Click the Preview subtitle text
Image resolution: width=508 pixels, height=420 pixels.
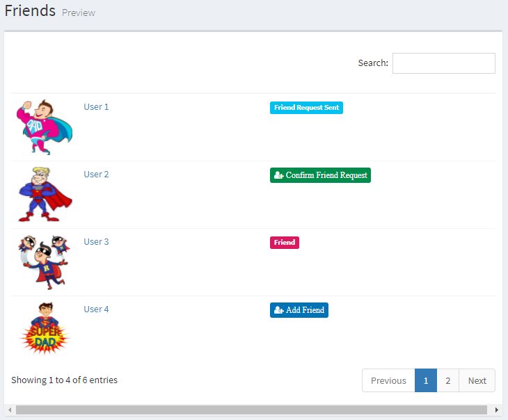tap(79, 13)
